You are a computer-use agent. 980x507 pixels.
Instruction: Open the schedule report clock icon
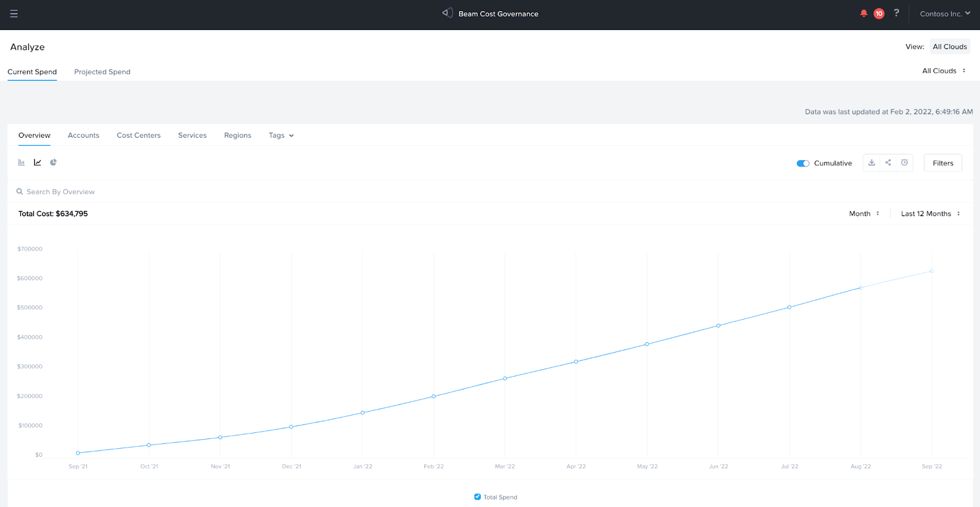(x=905, y=163)
